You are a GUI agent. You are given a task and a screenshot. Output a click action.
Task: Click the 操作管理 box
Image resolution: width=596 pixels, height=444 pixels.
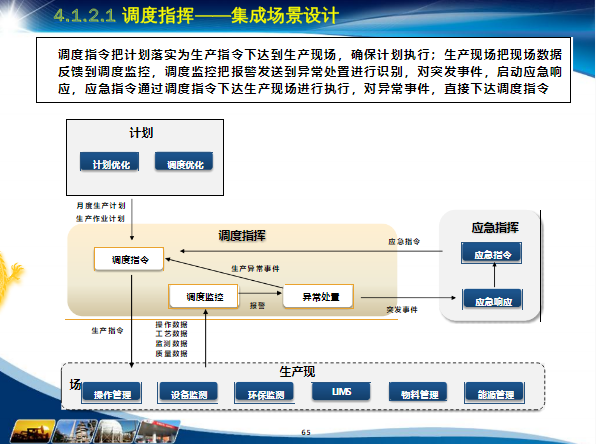(x=112, y=393)
